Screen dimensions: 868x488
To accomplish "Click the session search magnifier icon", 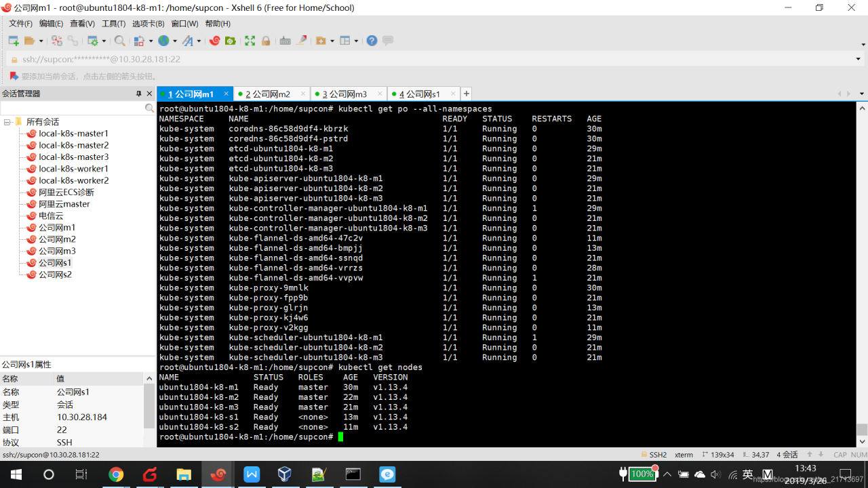I will 150,108.
